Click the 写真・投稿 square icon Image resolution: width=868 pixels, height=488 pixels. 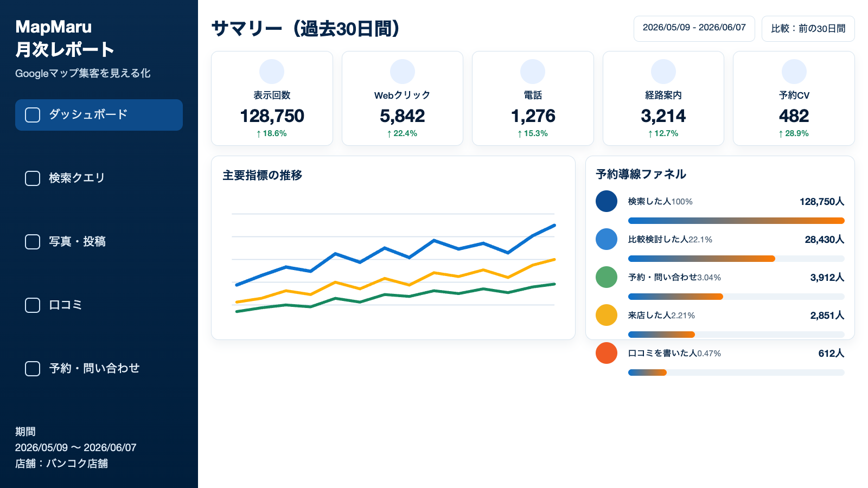pyautogui.click(x=33, y=242)
